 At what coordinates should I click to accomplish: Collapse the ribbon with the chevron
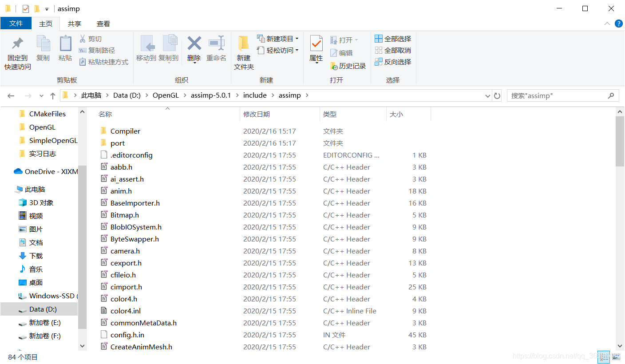pos(607,24)
